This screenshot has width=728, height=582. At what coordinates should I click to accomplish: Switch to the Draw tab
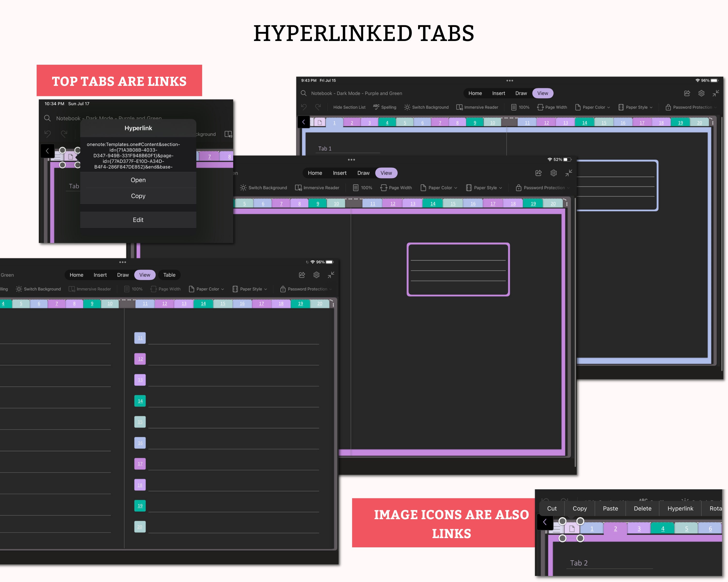(521, 93)
